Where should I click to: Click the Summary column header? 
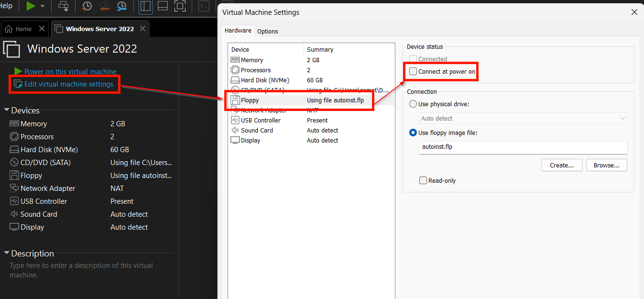tap(349, 49)
